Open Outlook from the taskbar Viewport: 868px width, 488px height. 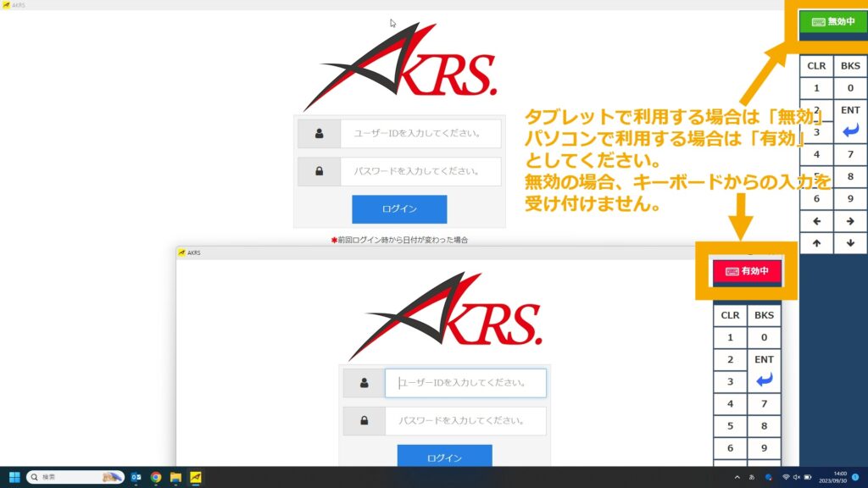[x=136, y=478]
